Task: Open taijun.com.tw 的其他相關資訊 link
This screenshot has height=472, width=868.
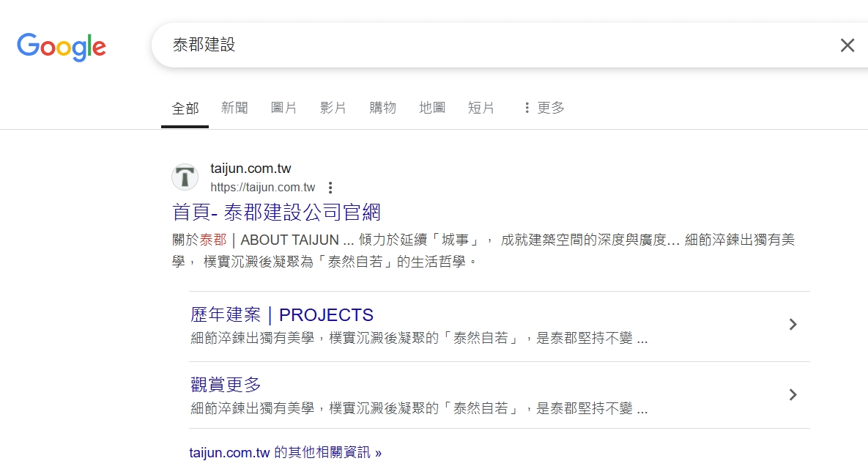Action: (x=285, y=453)
